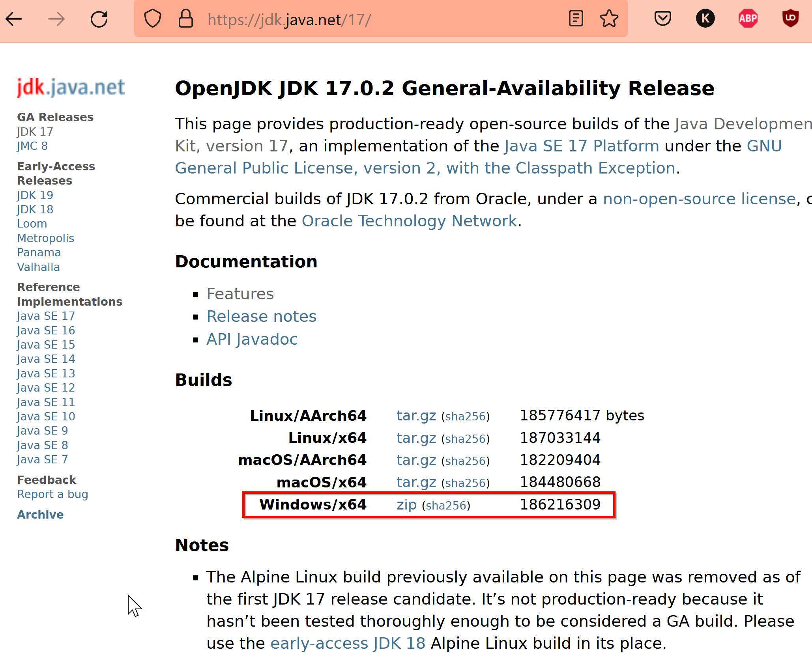Click the 185776417 bytes size value
Screen dimensions: 812x657
582,416
